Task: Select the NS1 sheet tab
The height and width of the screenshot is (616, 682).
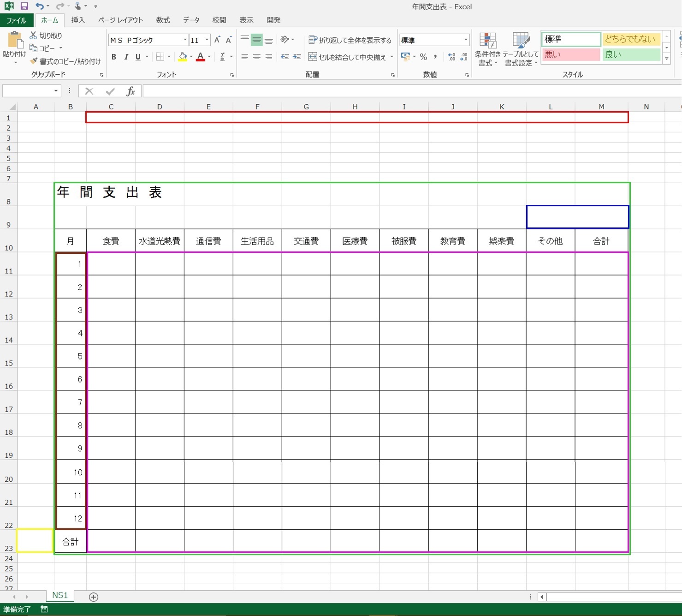Action: pos(60,596)
